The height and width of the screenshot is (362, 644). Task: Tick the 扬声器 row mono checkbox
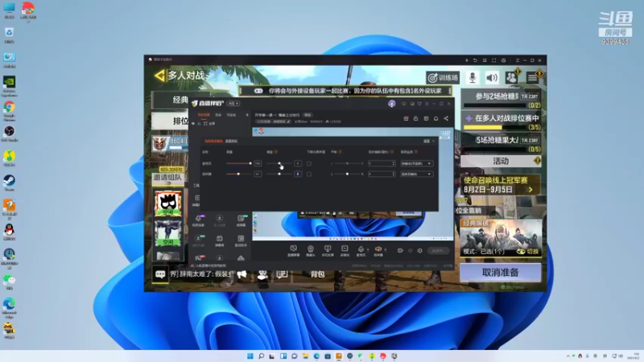pyautogui.click(x=309, y=174)
